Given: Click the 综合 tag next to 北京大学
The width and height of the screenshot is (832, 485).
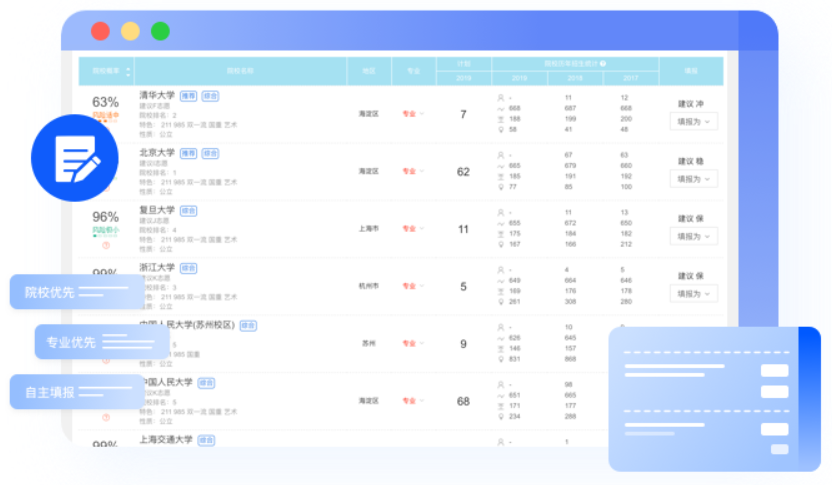Looking at the screenshot, I should point(210,153).
